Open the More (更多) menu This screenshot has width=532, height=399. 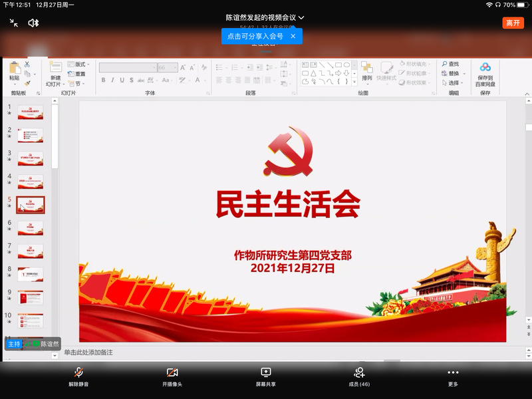tap(453, 376)
